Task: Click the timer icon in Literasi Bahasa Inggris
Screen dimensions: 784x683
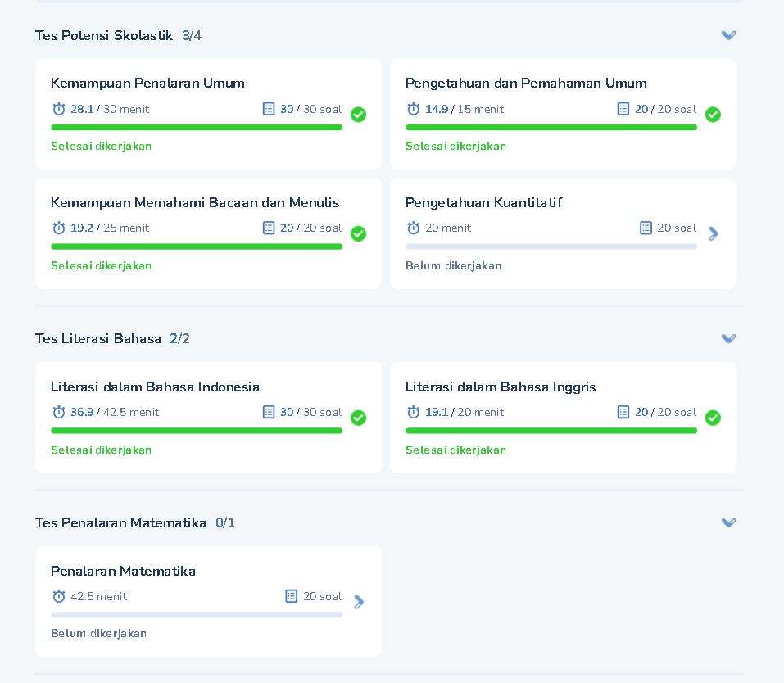Action: point(414,412)
